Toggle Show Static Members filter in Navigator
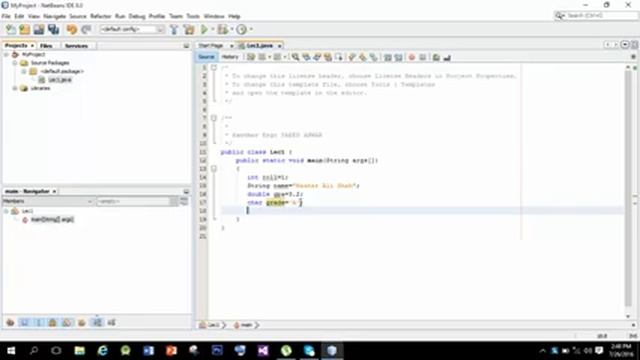The height and width of the screenshot is (360, 640). point(39,323)
